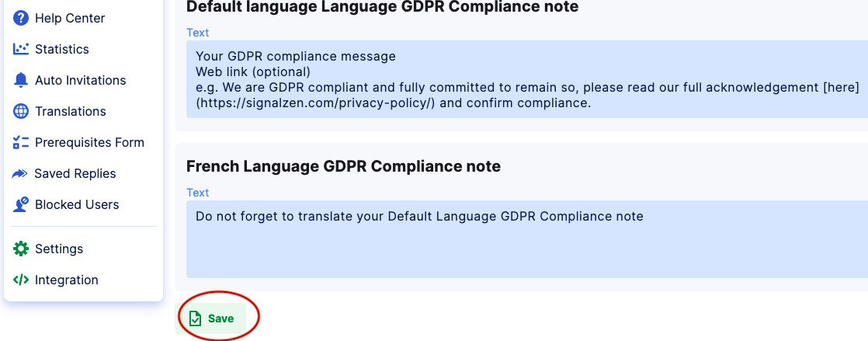Open the Help Center menu item

coord(70,18)
